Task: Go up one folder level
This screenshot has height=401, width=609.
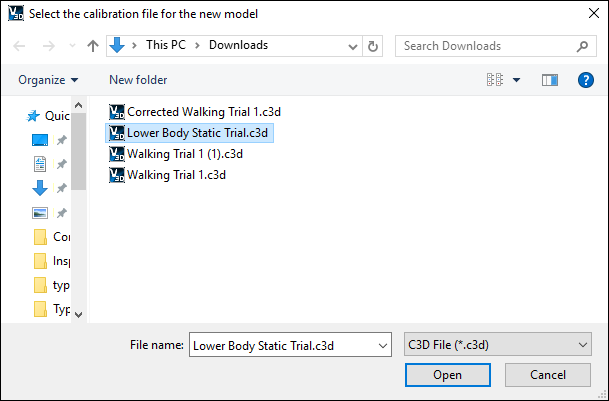Action: [93, 46]
